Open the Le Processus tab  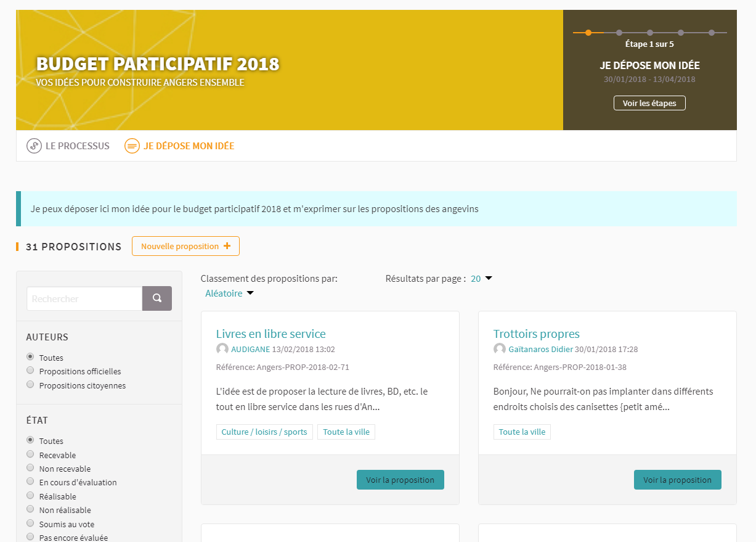(x=68, y=146)
